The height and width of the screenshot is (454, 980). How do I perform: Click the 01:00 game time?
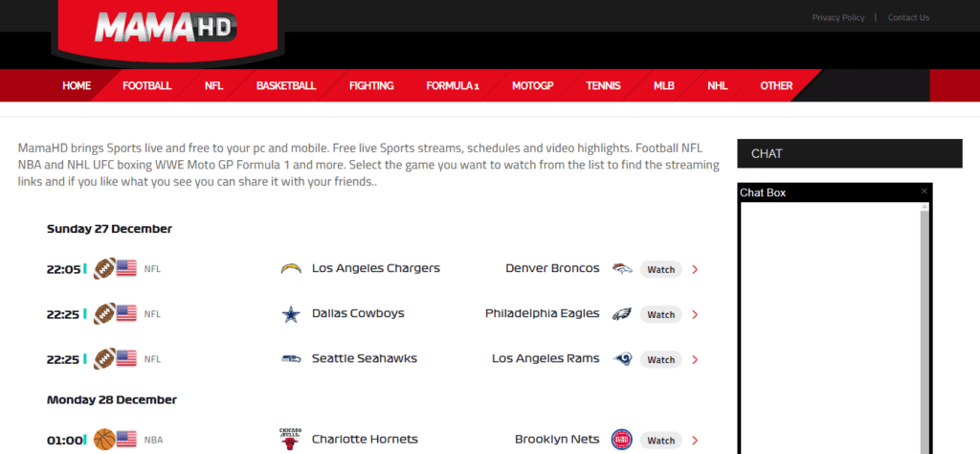(64, 441)
